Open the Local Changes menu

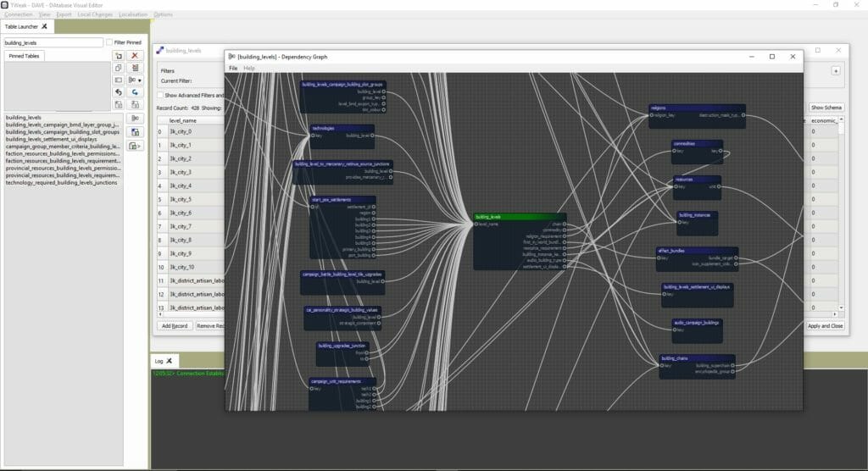click(x=97, y=14)
